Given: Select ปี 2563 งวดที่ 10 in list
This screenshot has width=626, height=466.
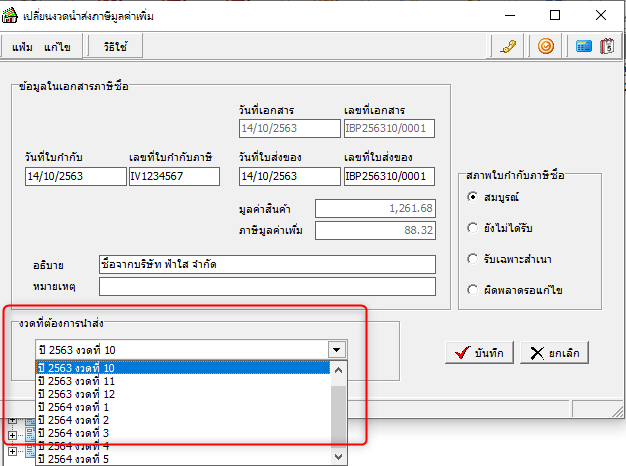Looking at the screenshot, I should point(183,368).
